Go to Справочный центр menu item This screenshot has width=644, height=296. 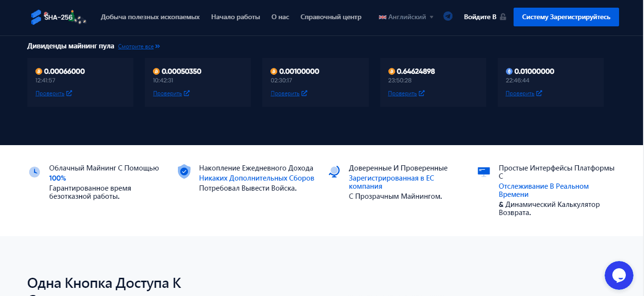pyautogui.click(x=331, y=17)
